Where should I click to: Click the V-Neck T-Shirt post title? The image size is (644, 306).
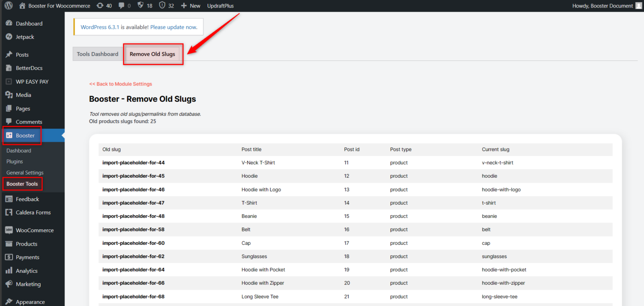258,163
